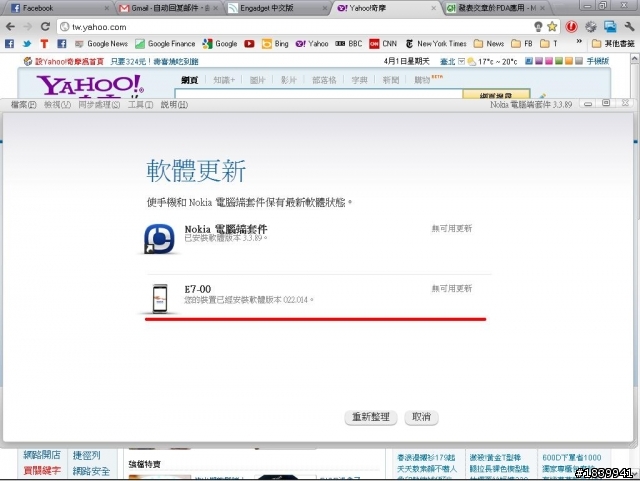640x481 pixels.
Task: Open the New York Times bookmark
Action: pos(436,44)
